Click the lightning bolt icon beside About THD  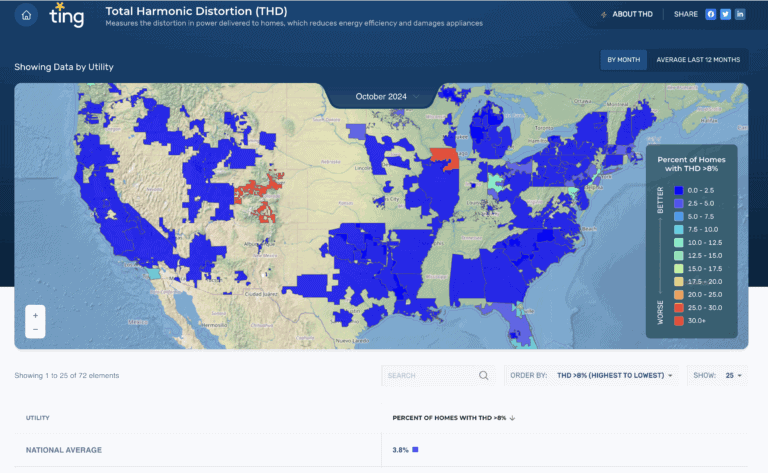[604, 15]
